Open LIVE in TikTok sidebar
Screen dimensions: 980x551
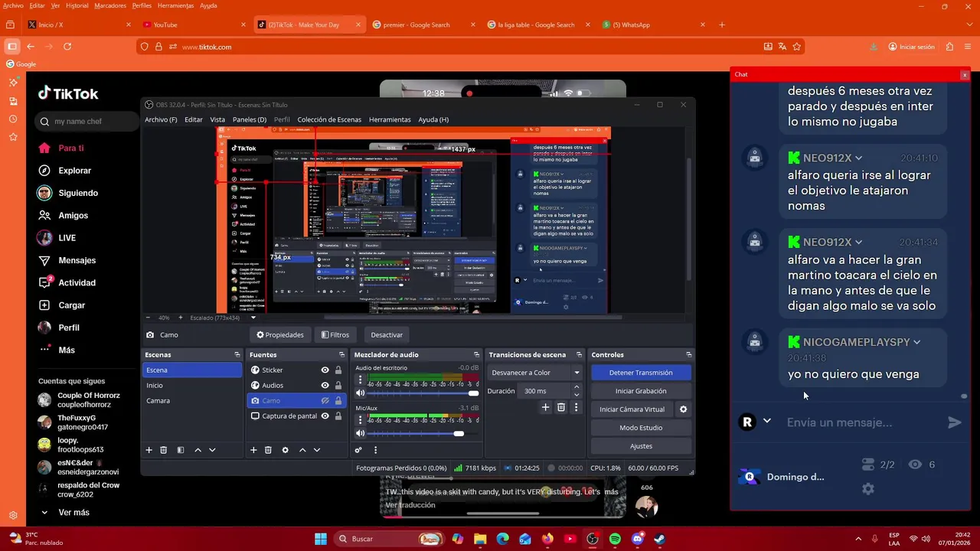pyautogui.click(x=67, y=238)
